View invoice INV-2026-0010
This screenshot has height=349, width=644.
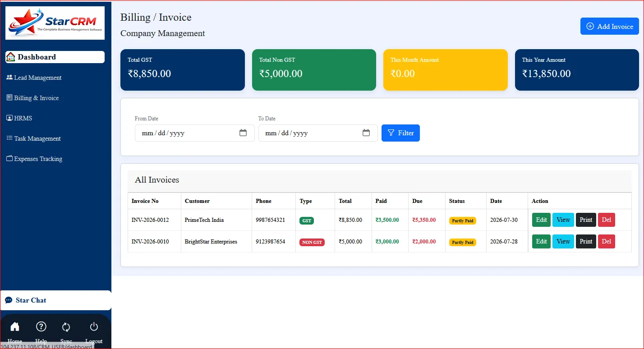pos(563,242)
